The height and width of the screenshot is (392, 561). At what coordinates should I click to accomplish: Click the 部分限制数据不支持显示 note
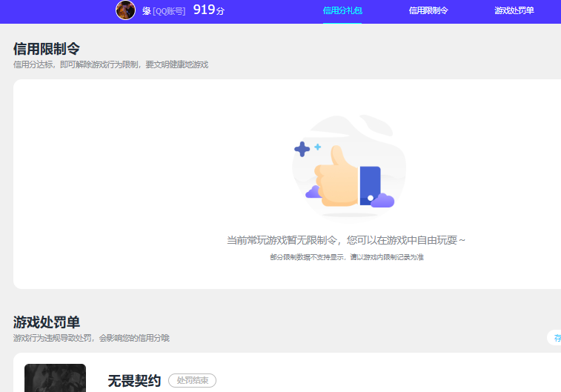(347, 257)
